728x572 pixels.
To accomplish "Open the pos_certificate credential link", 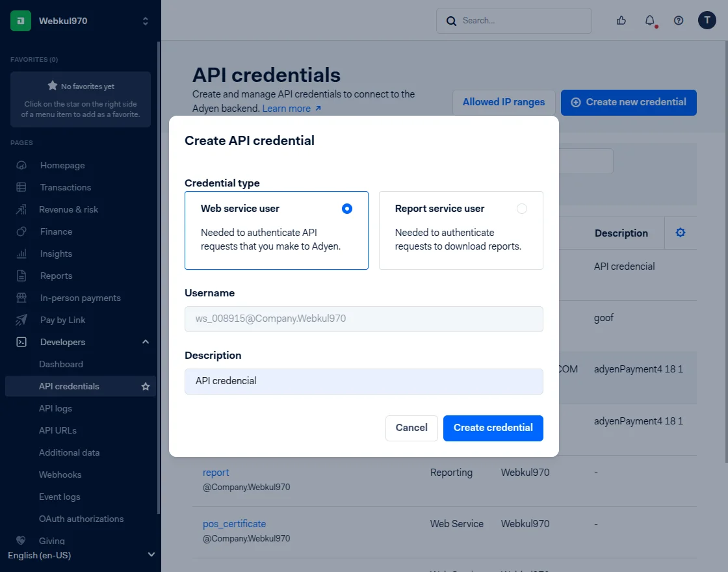I will (x=234, y=524).
